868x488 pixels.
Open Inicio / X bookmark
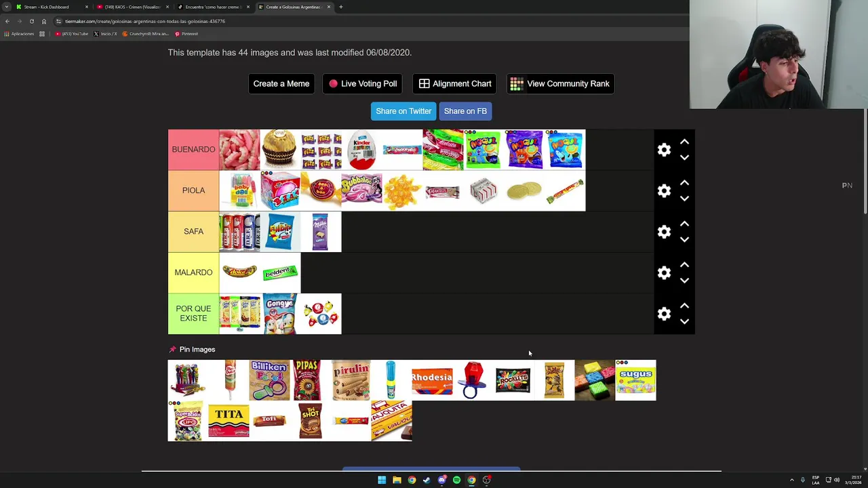(x=105, y=34)
